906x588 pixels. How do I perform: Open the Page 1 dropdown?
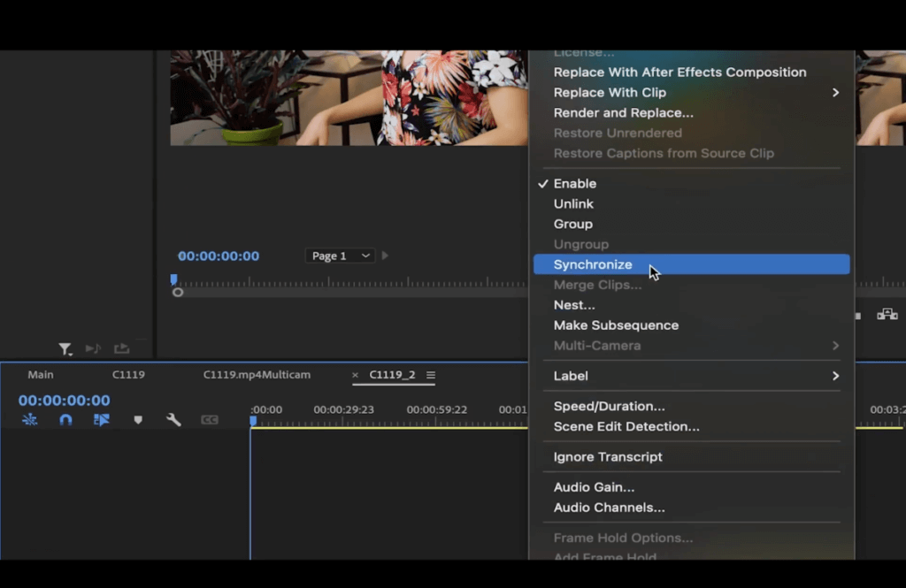click(339, 255)
